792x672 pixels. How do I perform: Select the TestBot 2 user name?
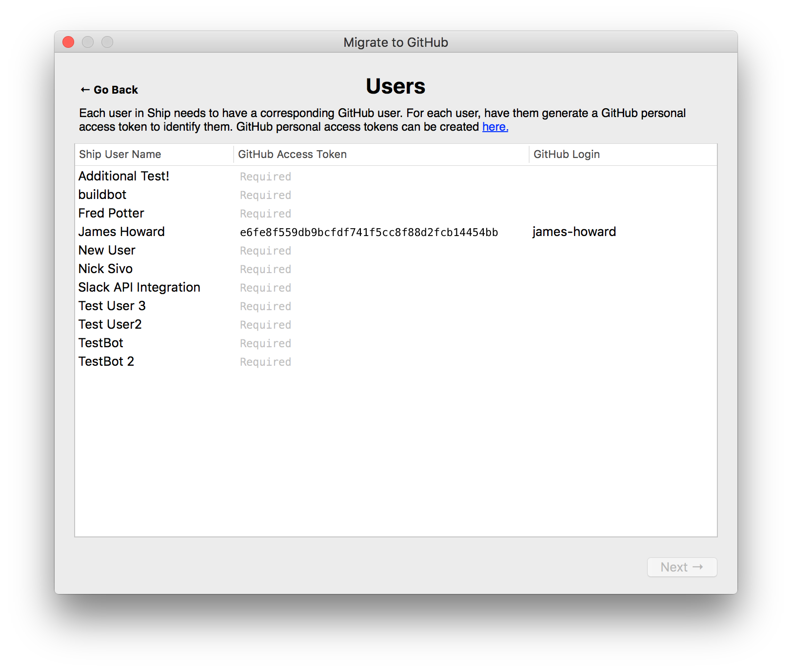pyautogui.click(x=106, y=361)
